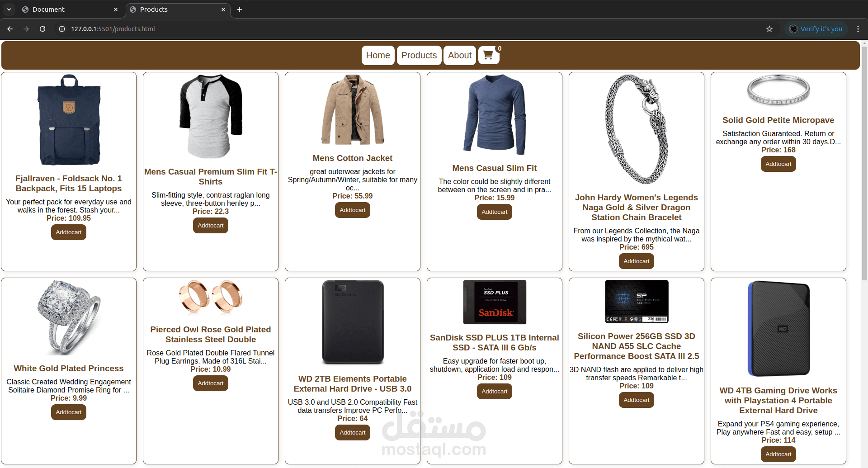Click the princess diamond ring image
Screen dimensions: 868x468
click(69, 318)
